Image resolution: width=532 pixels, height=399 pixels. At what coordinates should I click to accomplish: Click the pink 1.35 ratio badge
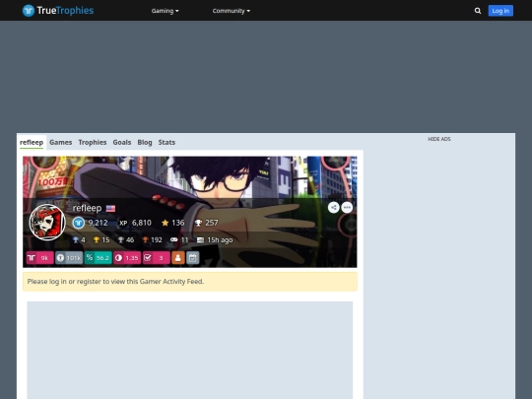127,258
